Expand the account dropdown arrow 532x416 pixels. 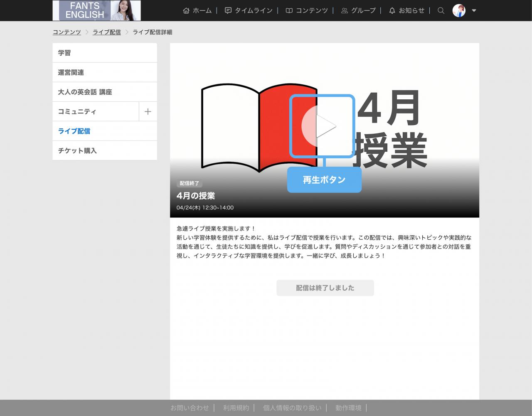click(x=474, y=10)
